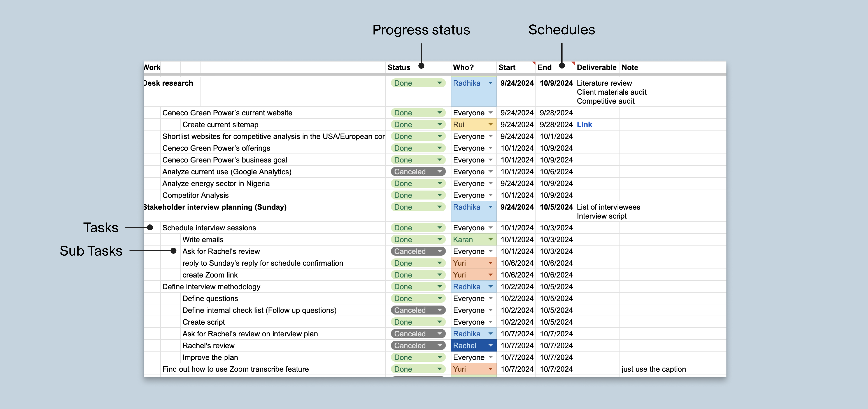Open Status dropdown for Desk research row
The width and height of the screenshot is (868, 409).
418,83
